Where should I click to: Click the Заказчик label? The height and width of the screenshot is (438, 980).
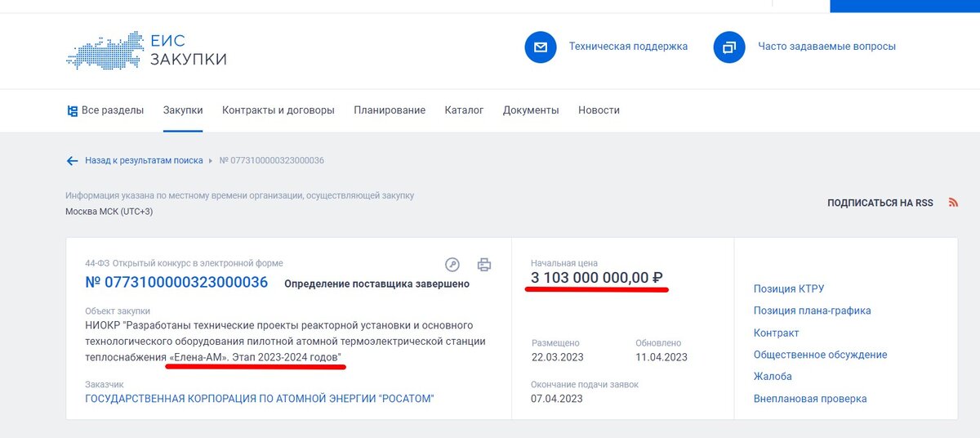[105, 384]
